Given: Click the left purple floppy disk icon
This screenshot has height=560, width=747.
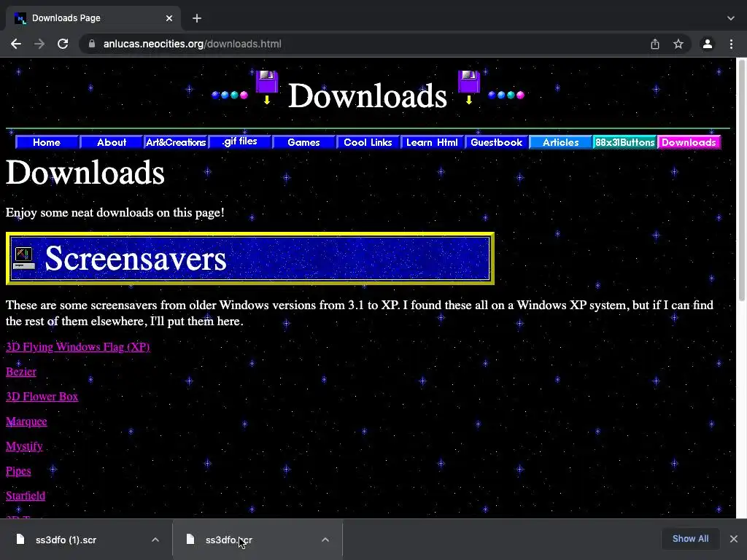Looking at the screenshot, I should pyautogui.click(x=267, y=87).
